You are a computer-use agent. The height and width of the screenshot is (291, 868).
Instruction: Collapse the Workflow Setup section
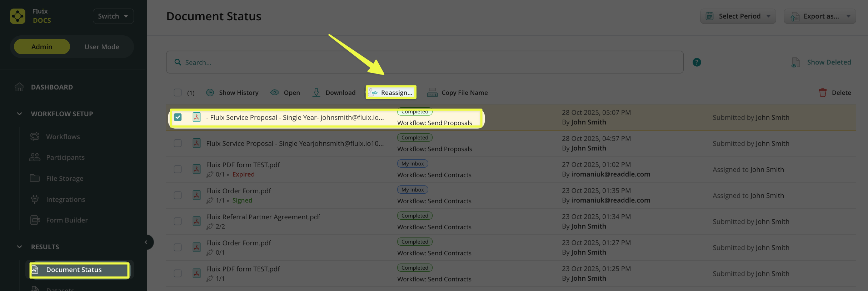click(20, 114)
